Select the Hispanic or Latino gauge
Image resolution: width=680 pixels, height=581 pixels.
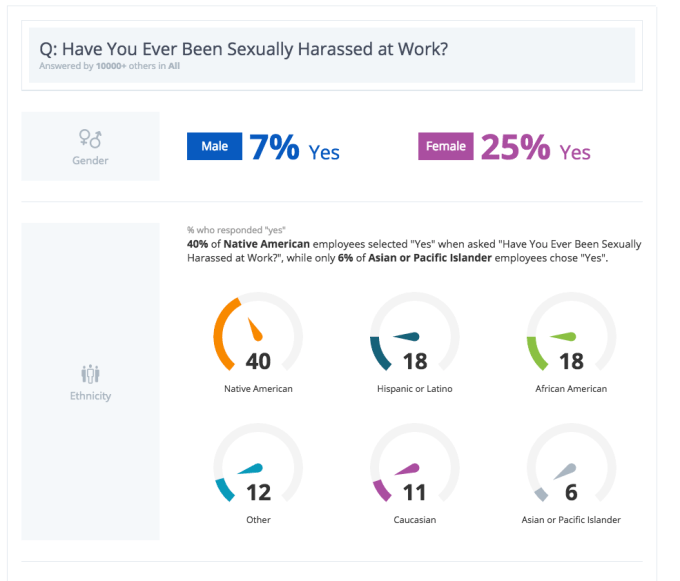pyautogui.click(x=414, y=335)
